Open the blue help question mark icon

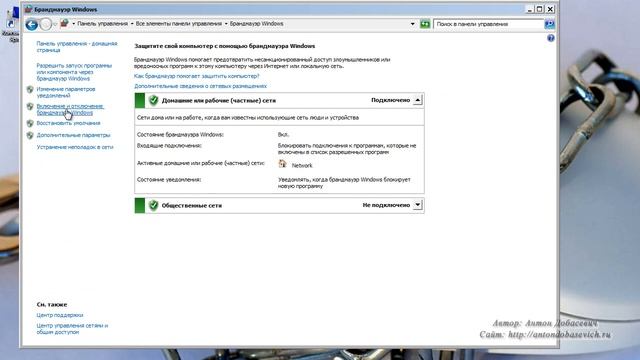tap(551, 38)
